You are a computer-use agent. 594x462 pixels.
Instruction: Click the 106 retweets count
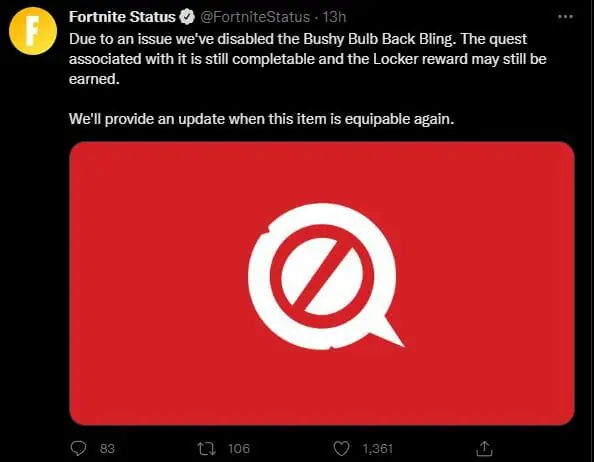click(239, 449)
